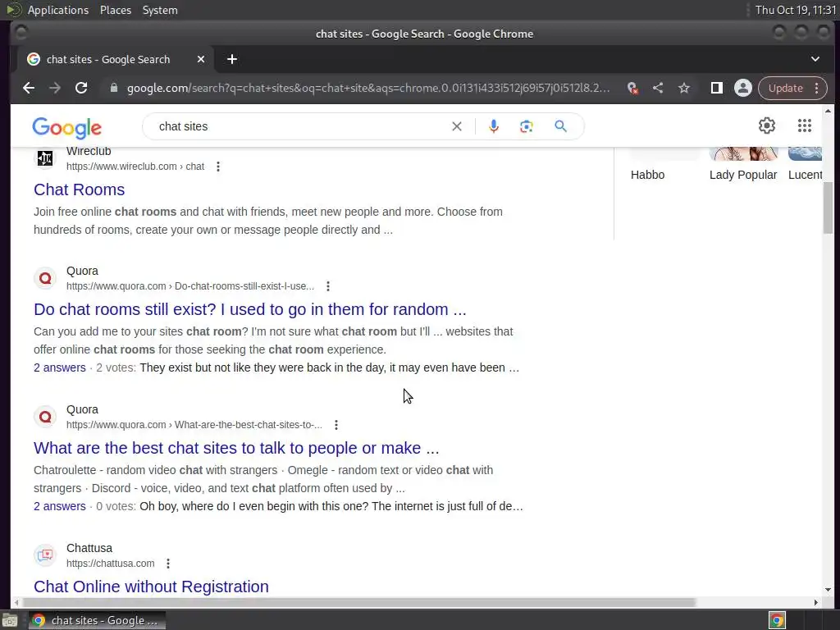Click first Quora result favicon
This screenshot has height=630, width=840.
(x=45, y=279)
